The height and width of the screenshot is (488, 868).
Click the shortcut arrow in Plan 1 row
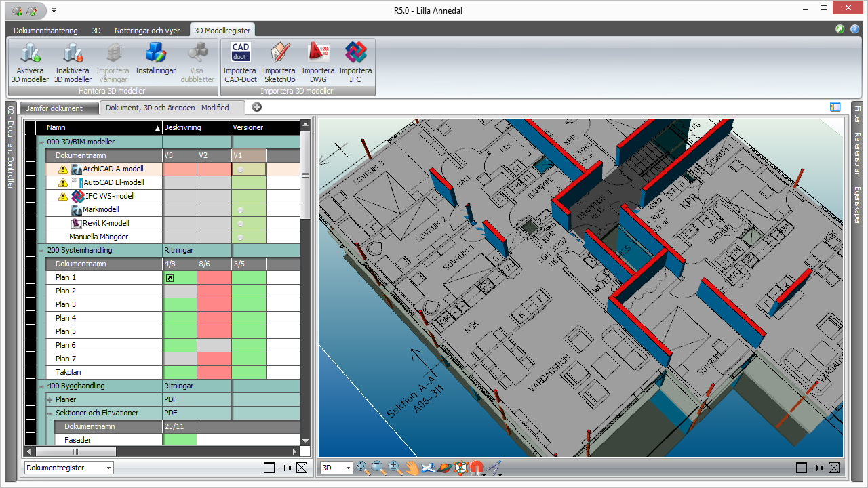pos(170,278)
